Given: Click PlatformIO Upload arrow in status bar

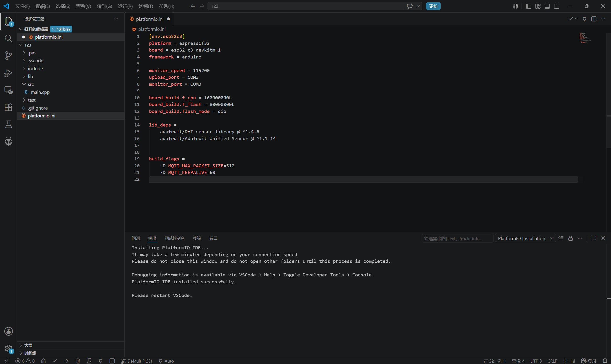Looking at the screenshot, I should pyautogui.click(x=66, y=361).
